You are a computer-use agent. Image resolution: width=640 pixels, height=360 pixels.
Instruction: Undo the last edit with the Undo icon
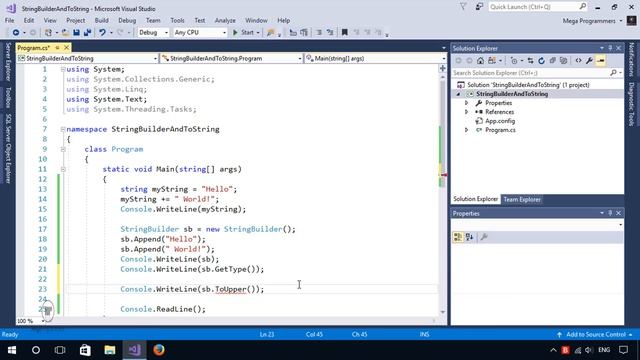(x=102, y=32)
